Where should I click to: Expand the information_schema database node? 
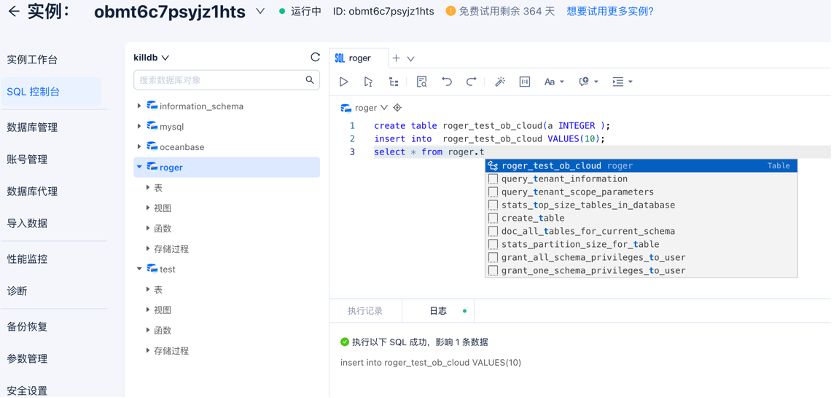pos(139,106)
